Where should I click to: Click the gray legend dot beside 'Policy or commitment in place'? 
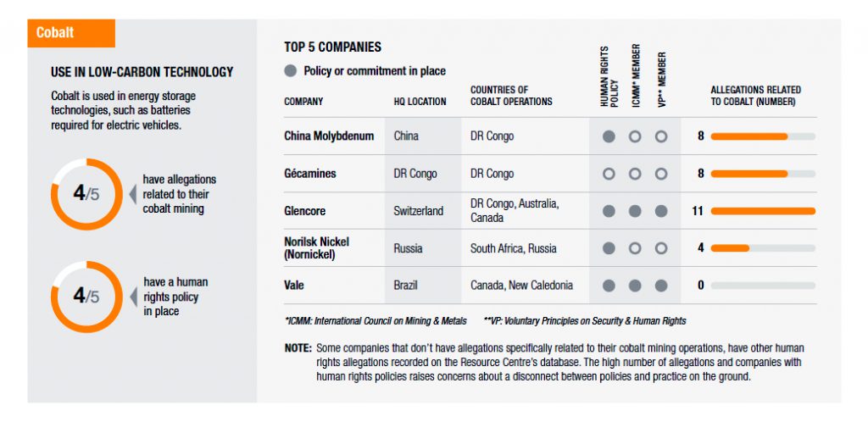291,71
